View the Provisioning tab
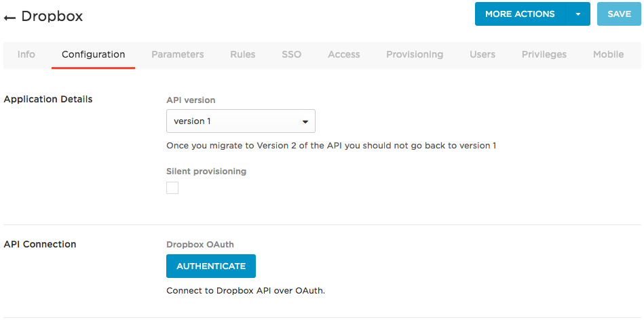 415,54
